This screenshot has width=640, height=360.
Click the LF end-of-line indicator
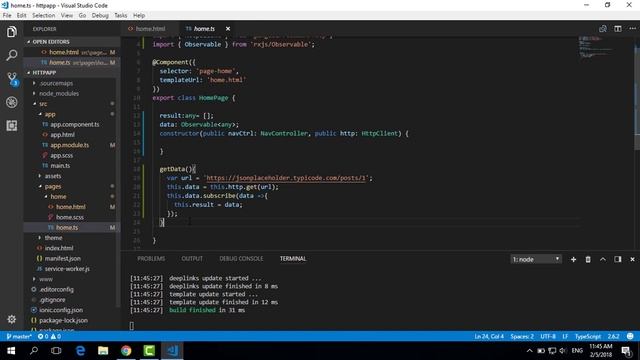click(x=565, y=336)
